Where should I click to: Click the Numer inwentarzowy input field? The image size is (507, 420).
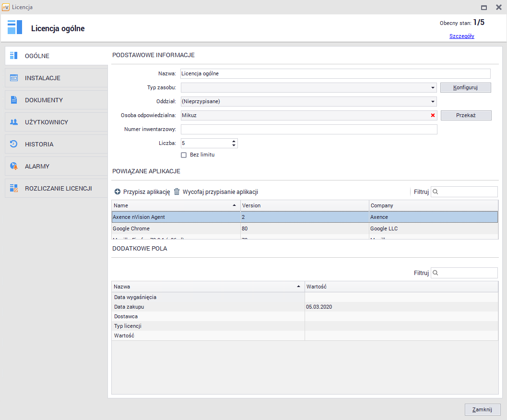tap(309, 129)
